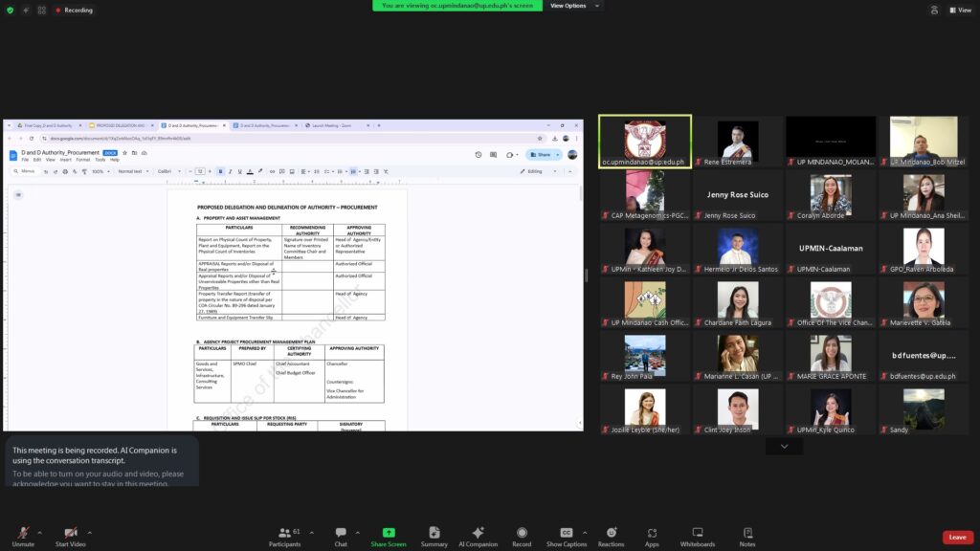980x551 pixels.
Task: Open Whiteboards
Action: (x=698, y=536)
